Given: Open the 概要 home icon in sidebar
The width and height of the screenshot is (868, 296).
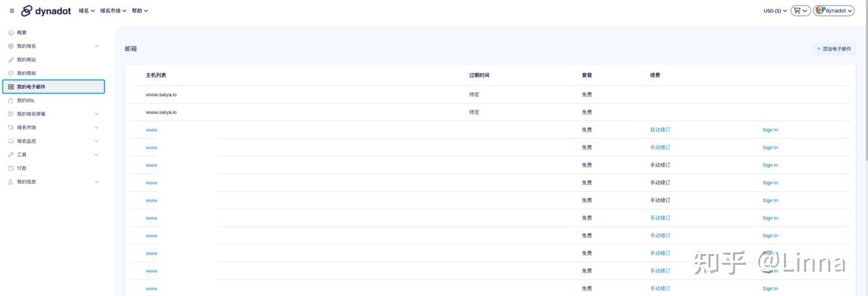Looking at the screenshot, I should click(11, 33).
